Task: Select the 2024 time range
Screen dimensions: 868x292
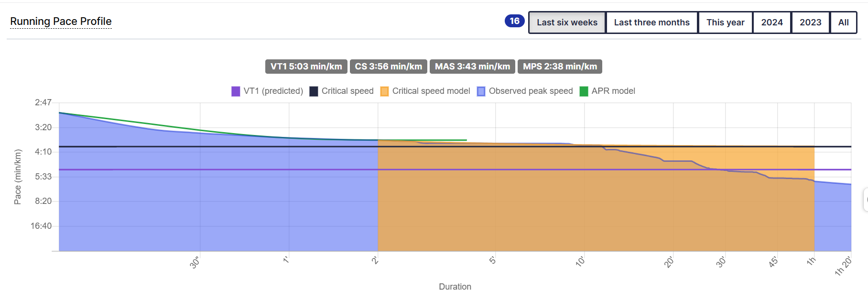Action: [771, 22]
